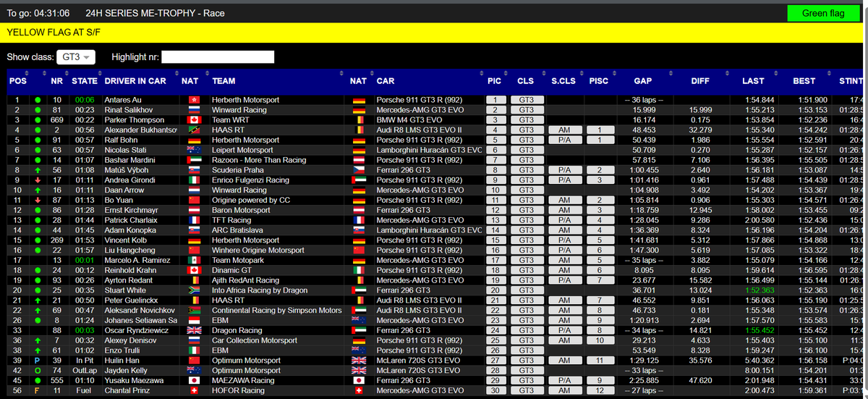
Task: Sort by the DIFF column header
Action: (700, 81)
